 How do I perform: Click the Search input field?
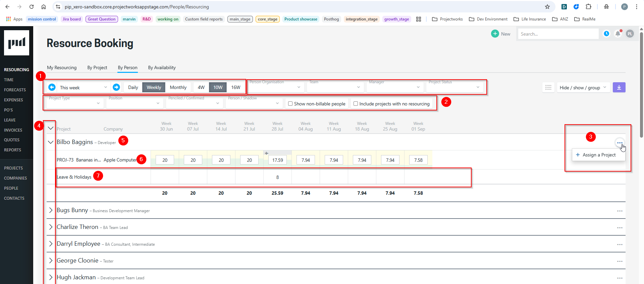tap(557, 34)
